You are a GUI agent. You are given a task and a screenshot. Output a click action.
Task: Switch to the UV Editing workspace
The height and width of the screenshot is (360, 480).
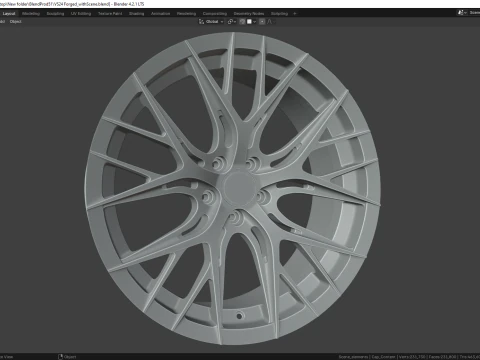click(81, 14)
